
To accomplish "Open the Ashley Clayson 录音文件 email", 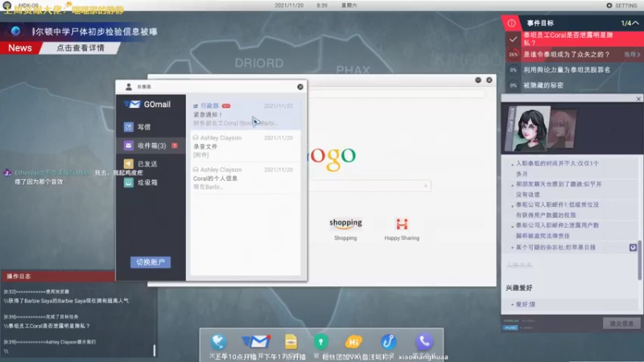I will click(x=246, y=146).
